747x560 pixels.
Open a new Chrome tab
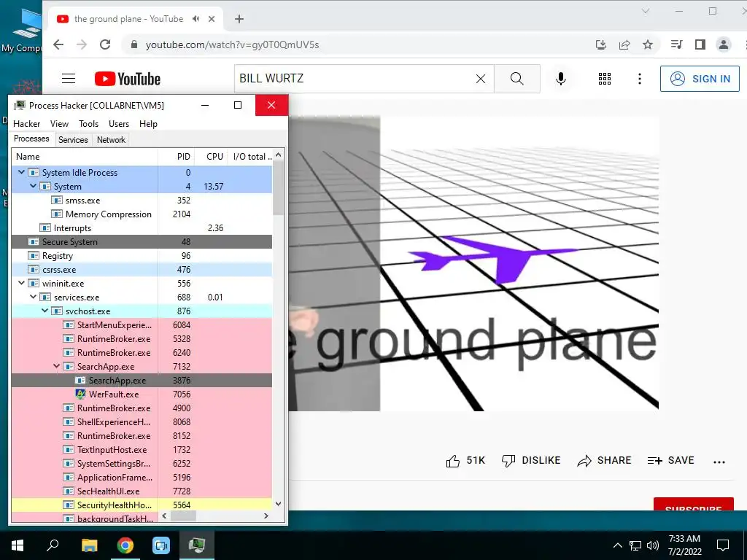pyautogui.click(x=239, y=19)
